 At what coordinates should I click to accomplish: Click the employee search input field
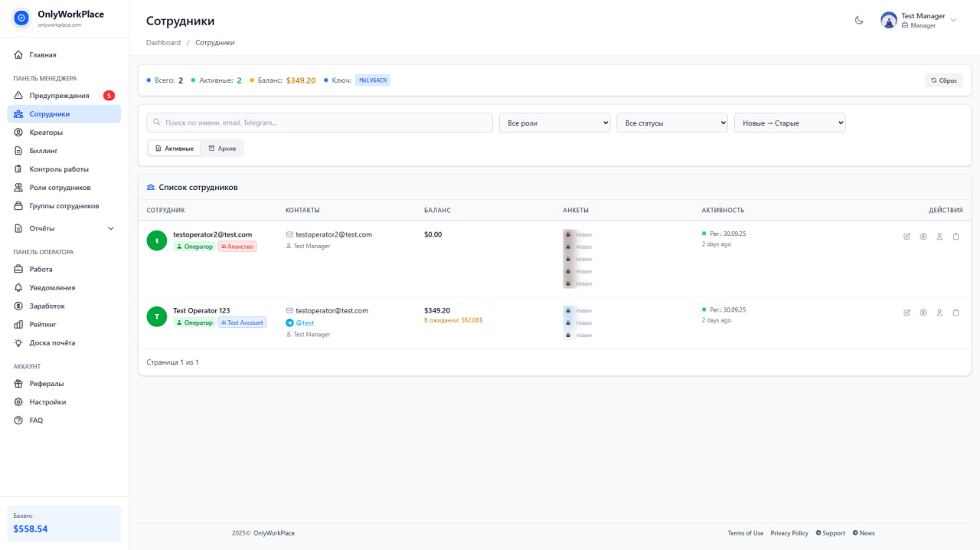319,123
